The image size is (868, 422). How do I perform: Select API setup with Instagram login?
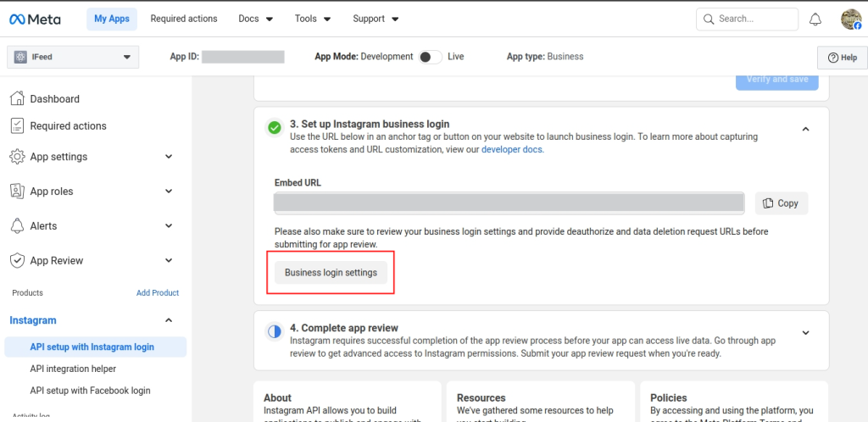pyautogui.click(x=95, y=347)
